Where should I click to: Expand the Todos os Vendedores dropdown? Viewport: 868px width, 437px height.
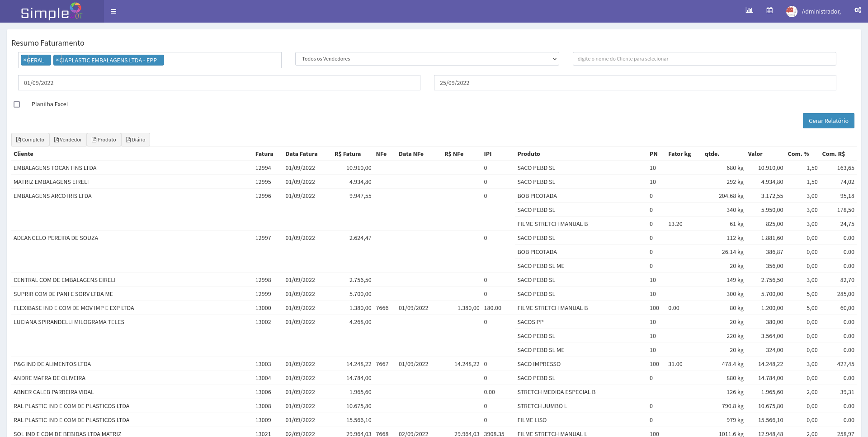point(427,59)
